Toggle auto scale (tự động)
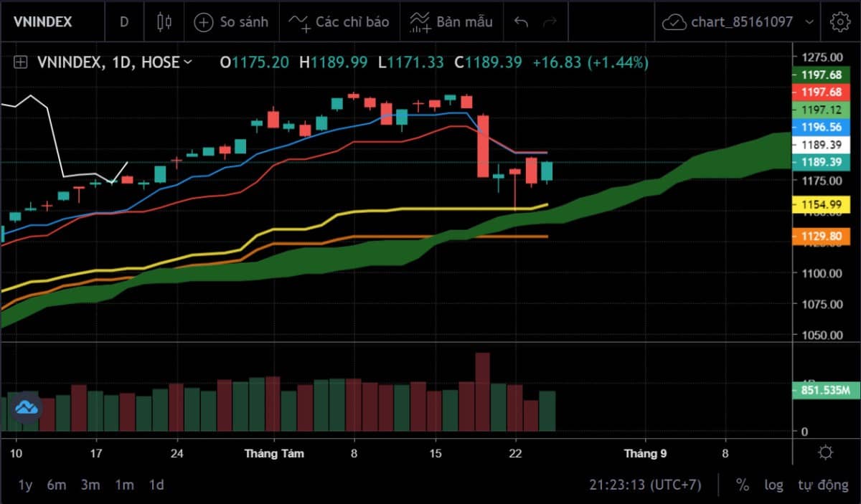 point(823,485)
